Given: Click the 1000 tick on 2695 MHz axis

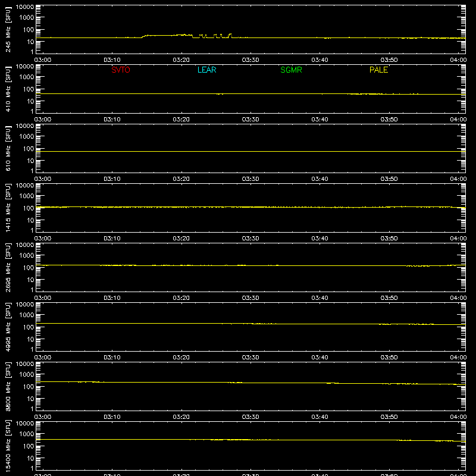Looking at the screenshot, I should (x=27, y=256).
